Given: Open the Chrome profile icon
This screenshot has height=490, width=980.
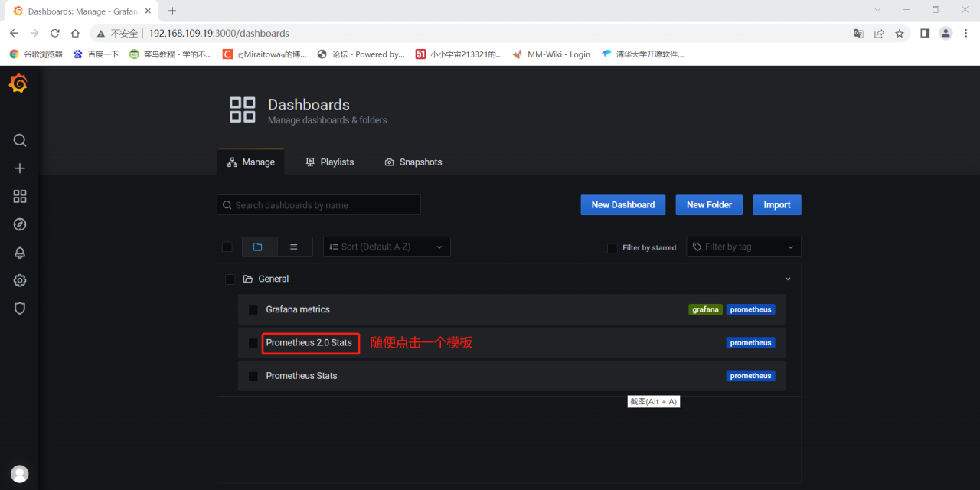Looking at the screenshot, I should click(x=946, y=34).
